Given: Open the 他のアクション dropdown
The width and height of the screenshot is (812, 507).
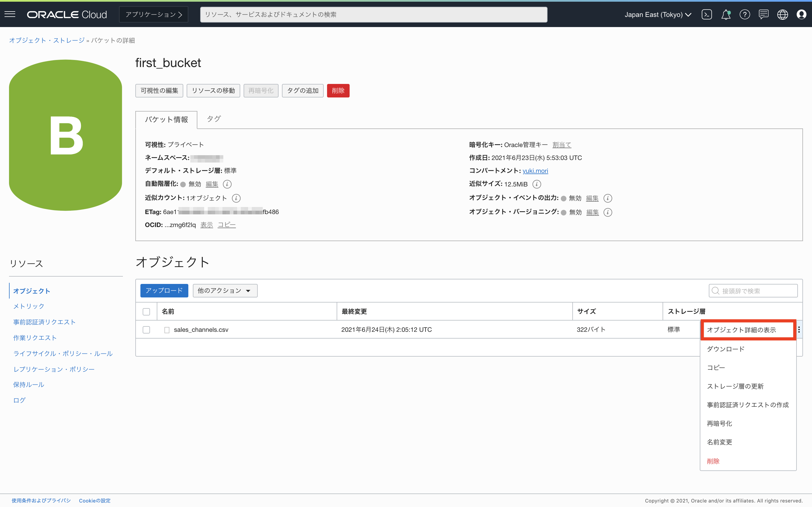Looking at the screenshot, I should (225, 291).
